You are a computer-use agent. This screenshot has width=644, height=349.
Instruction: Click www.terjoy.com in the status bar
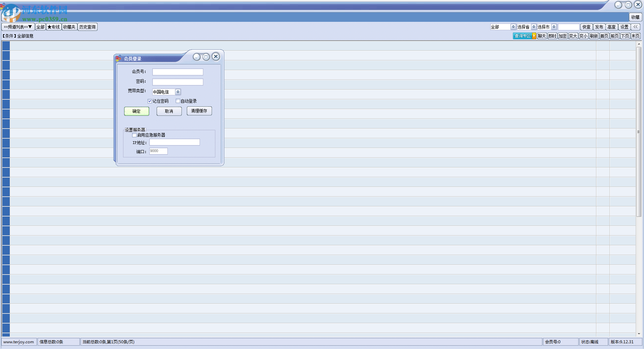point(19,342)
